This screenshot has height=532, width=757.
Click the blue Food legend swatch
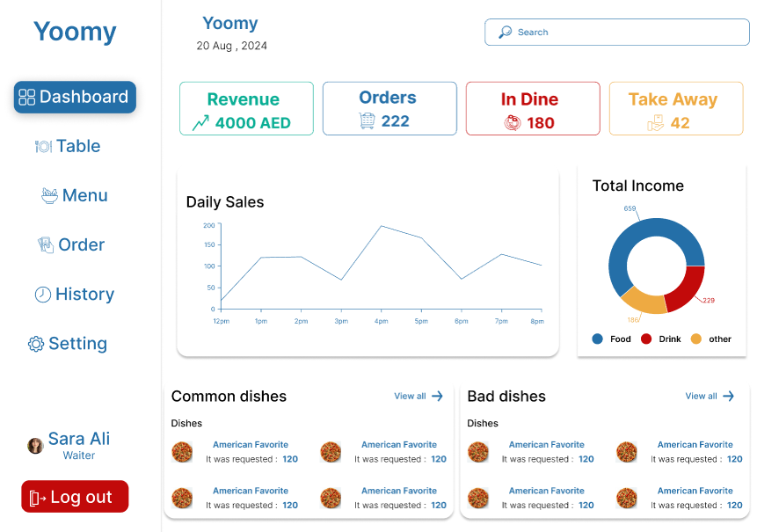[x=598, y=339]
